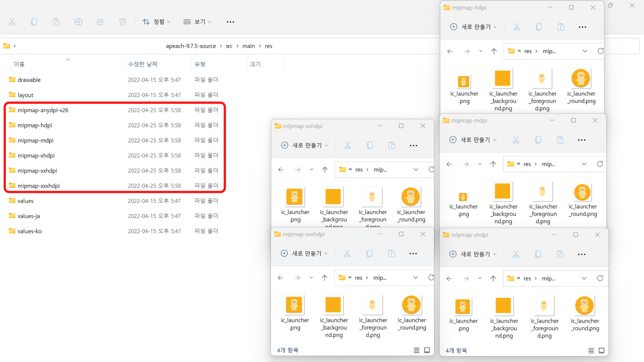
Task: Switch to large icons view in mipmap-xhdpi window
Action: pyautogui.click(x=601, y=350)
